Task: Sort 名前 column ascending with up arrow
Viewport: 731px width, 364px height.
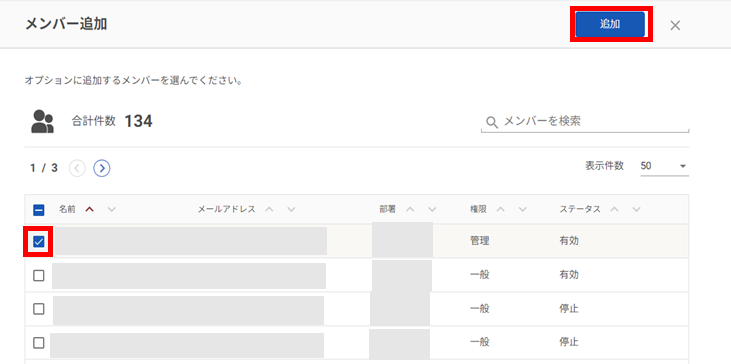Action: pyautogui.click(x=90, y=209)
